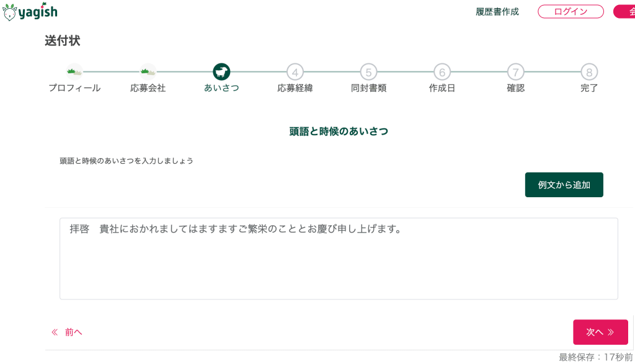Click the 確認 step label

(x=515, y=88)
